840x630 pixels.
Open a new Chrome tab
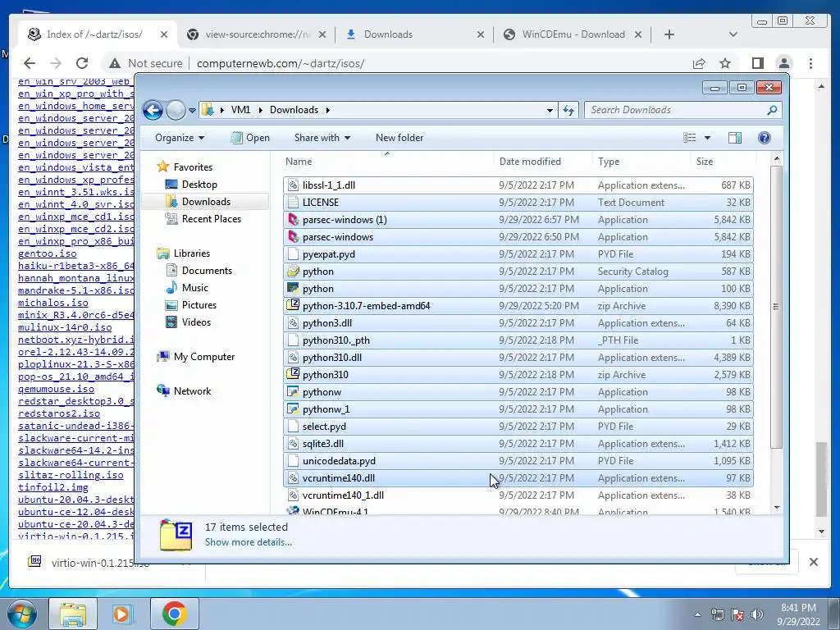click(669, 34)
